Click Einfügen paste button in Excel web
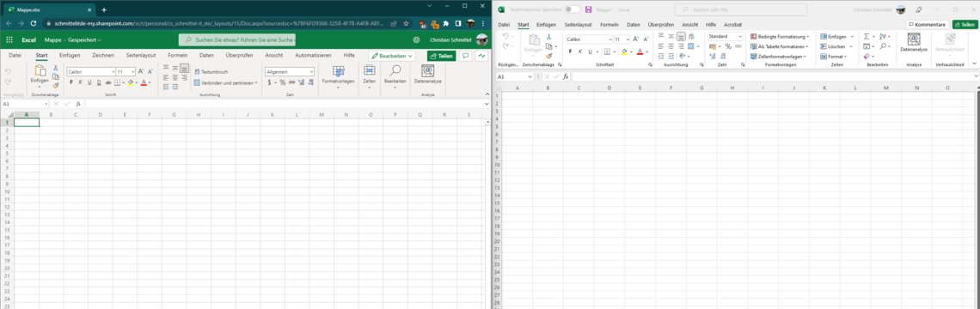The width and height of the screenshot is (980, 309). click(x=40, y=76)
